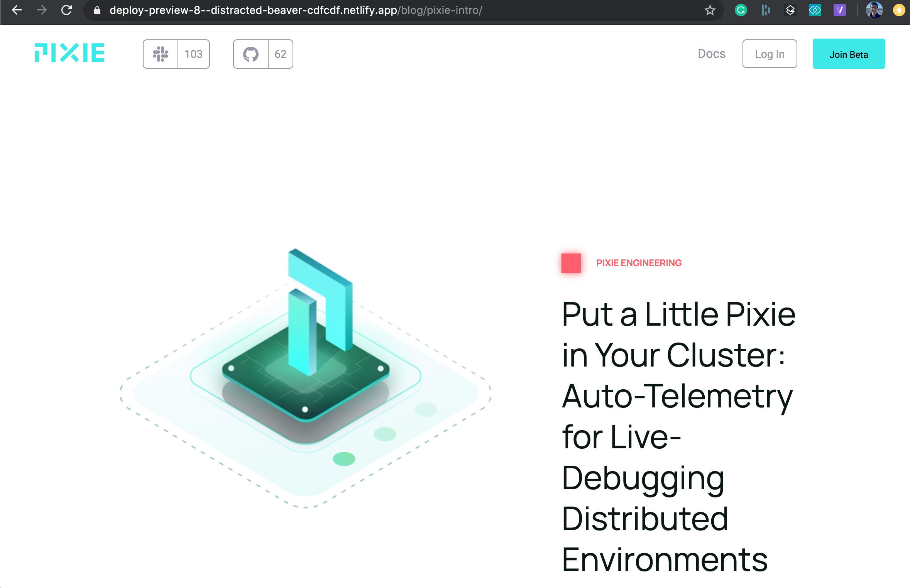Click the Pixie logo in header
The image size is (910, 588).
pyautogui.click(x=69, y=53)
